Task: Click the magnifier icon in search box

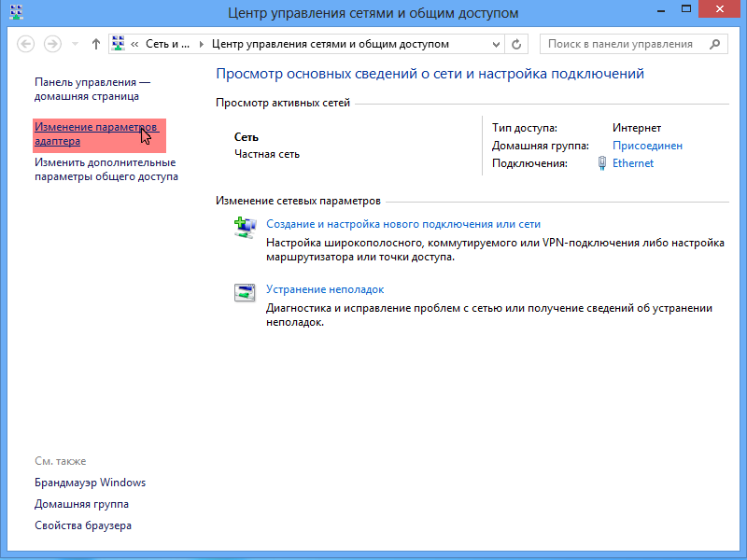Action: (x=715, y=44)
